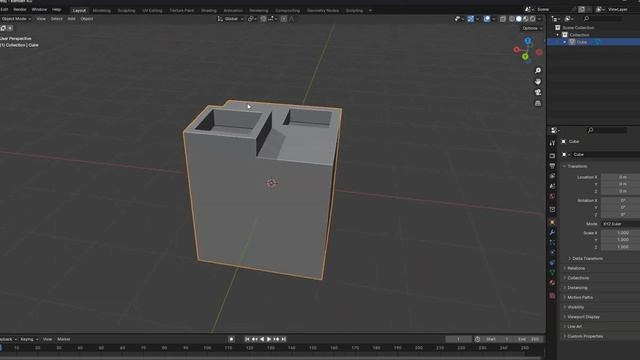Open the Physics properties tab icon
640x360 pixels.
552,252
